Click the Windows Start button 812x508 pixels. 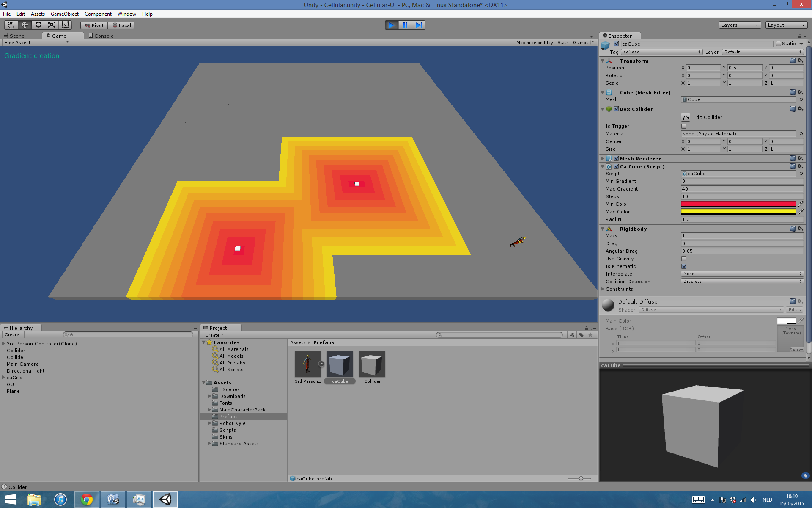tap(10, 500)
